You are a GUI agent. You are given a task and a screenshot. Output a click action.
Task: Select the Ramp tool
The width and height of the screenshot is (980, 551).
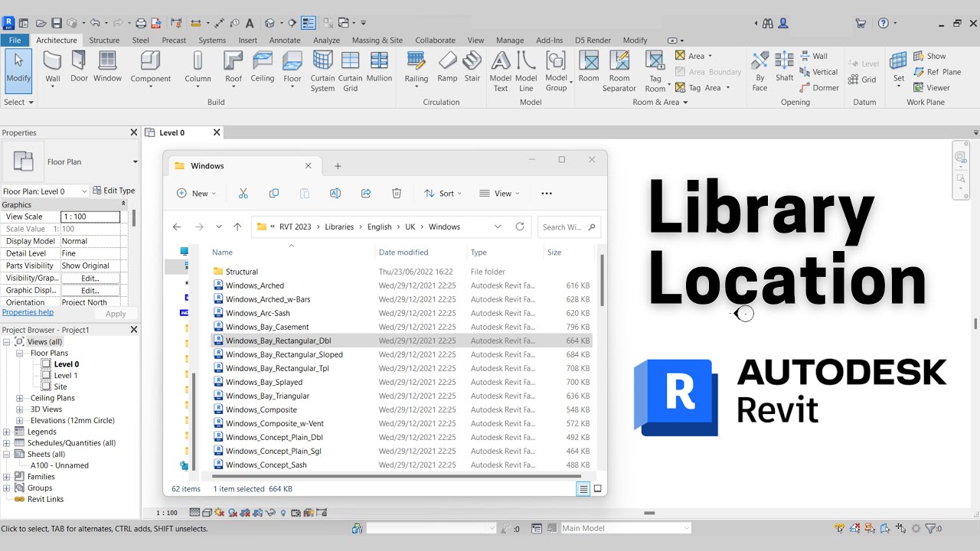coord(447,67)
